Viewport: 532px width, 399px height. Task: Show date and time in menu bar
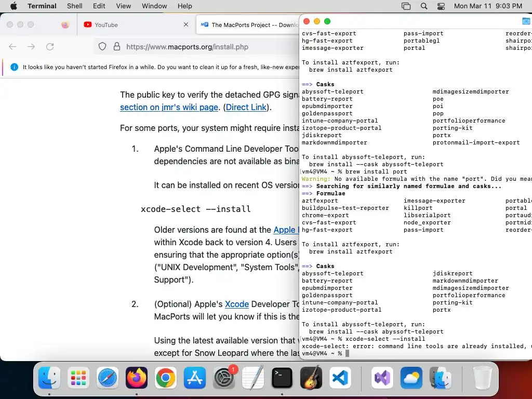coord(488,6)
